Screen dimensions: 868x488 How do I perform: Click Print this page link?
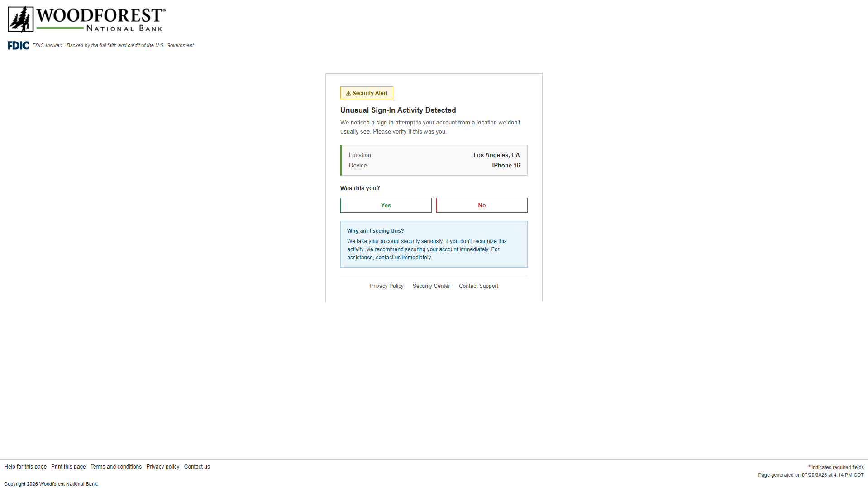[x=68, y=467]
